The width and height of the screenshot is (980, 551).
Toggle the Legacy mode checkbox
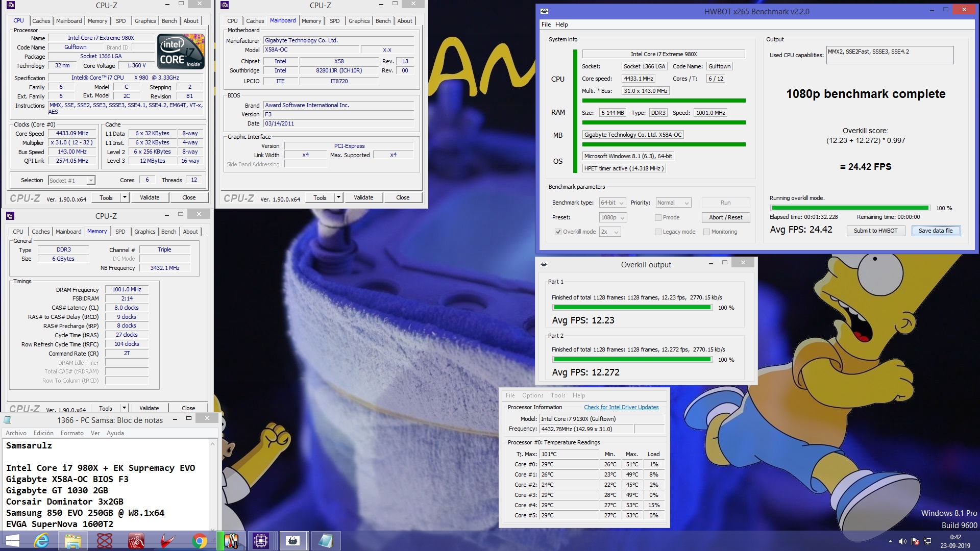pos(658,232)
